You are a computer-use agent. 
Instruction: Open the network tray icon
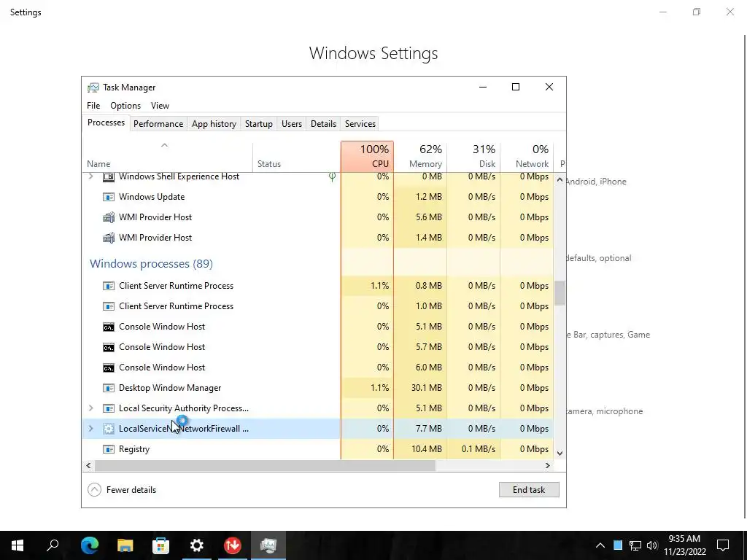point(635,545)
